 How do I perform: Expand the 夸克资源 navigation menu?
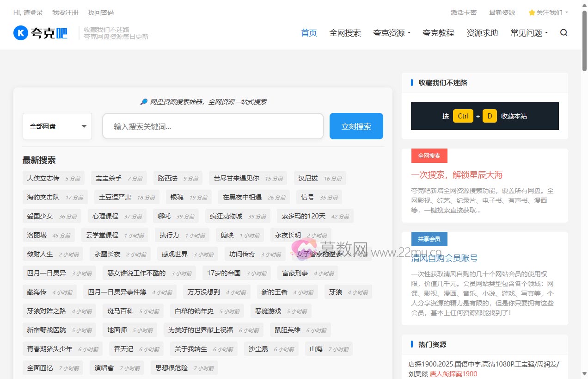pyautogui.click(x=392, y=32)
